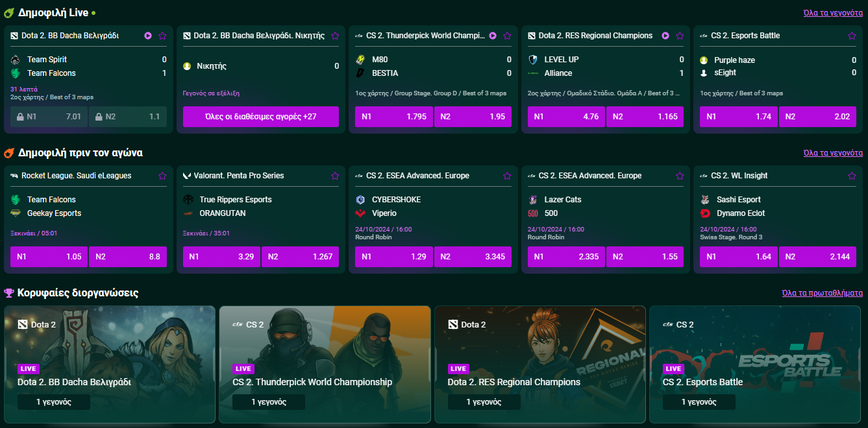Star the CYBERSHOKE vs Viperio match
This screenshot has height=428, width=868.
(x=507, y=176)
